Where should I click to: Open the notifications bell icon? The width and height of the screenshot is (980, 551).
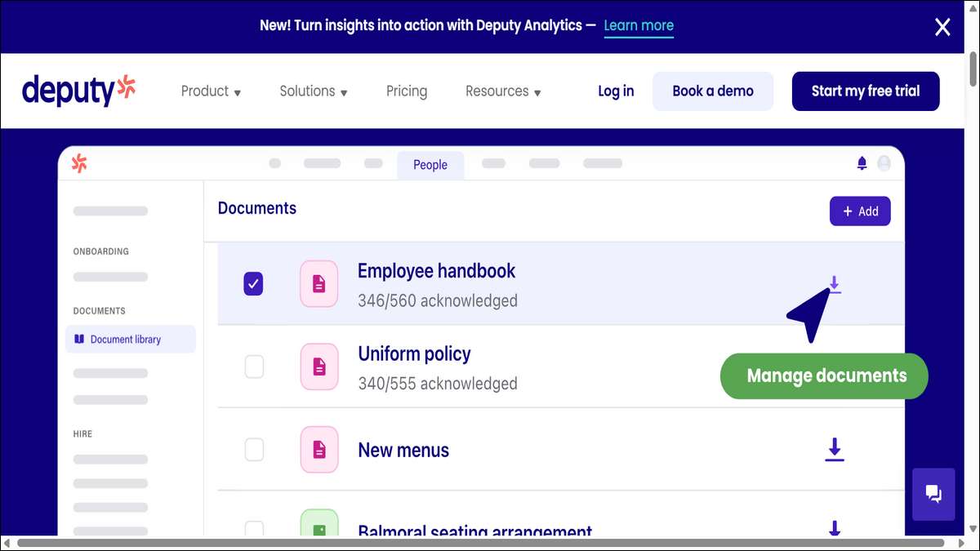coord(862,164)
